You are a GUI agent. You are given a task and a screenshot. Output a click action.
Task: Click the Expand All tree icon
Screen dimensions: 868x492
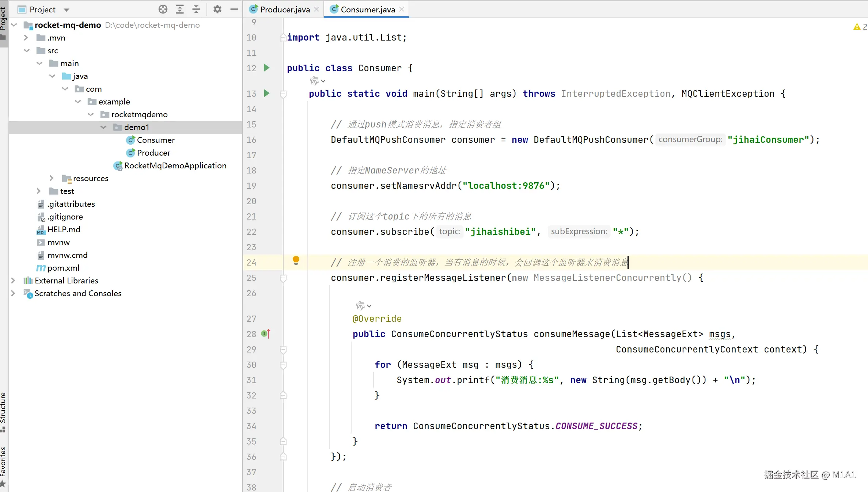[x=180, y=9]
